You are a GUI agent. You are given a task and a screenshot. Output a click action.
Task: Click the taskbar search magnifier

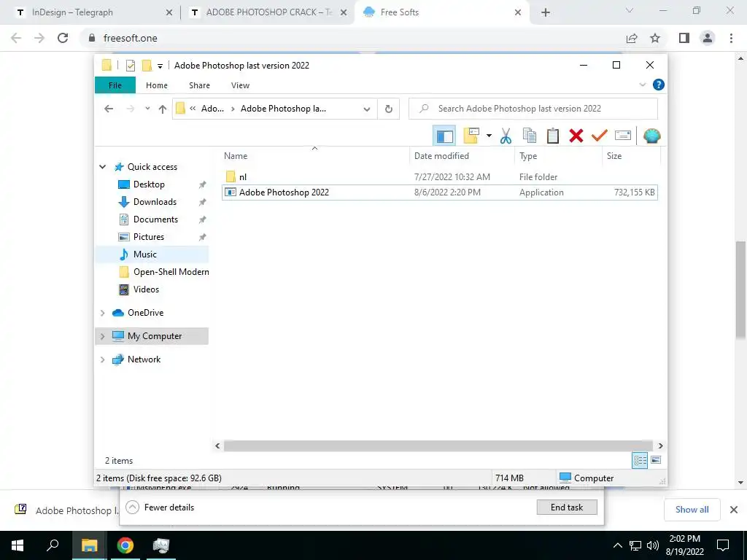click(x=53, y=545)
